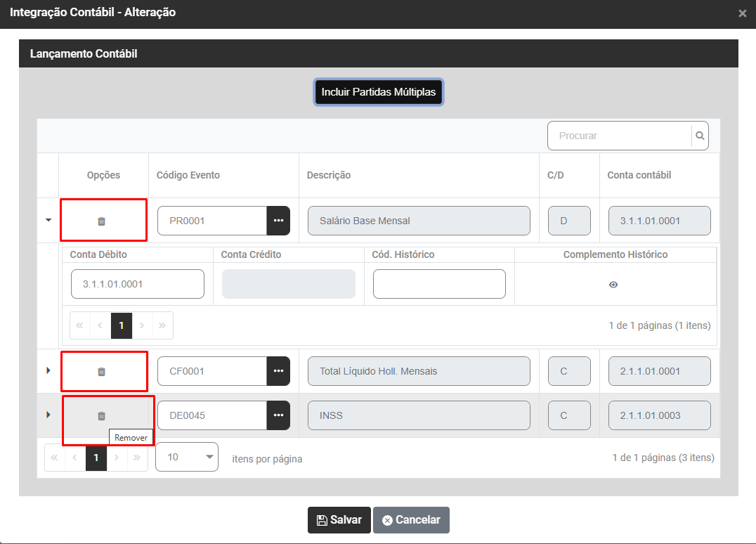Expand the DE0045 INSS row
This screenshot has height=544, width=756.
coord(48,415)
